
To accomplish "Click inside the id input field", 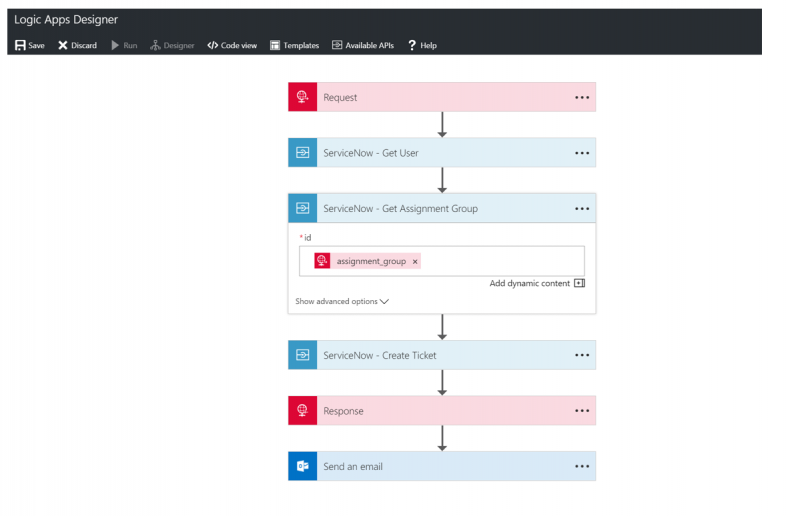I will [442, 261].
